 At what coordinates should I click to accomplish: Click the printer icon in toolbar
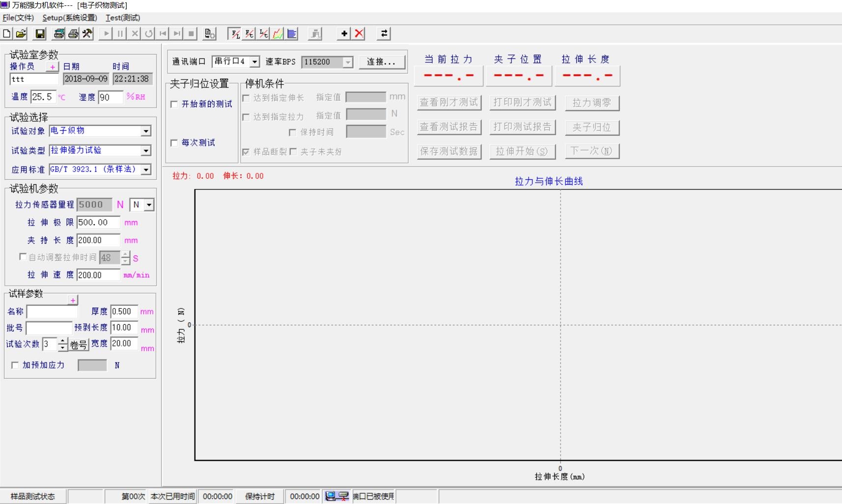click(x=73, y=33)
